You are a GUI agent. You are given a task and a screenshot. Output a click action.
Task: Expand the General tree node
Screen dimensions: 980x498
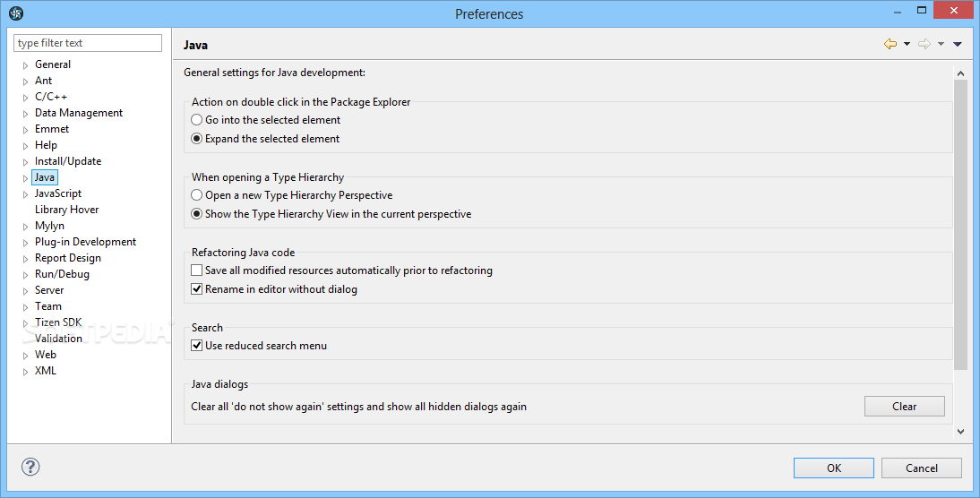tap(26, 65)
